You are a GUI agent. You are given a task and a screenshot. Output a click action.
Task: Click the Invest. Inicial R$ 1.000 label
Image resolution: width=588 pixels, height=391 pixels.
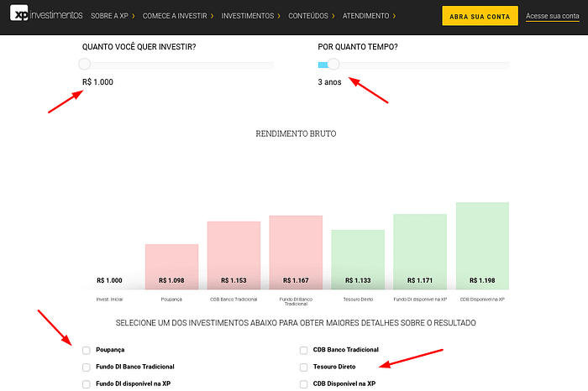(x=109, y=280)
